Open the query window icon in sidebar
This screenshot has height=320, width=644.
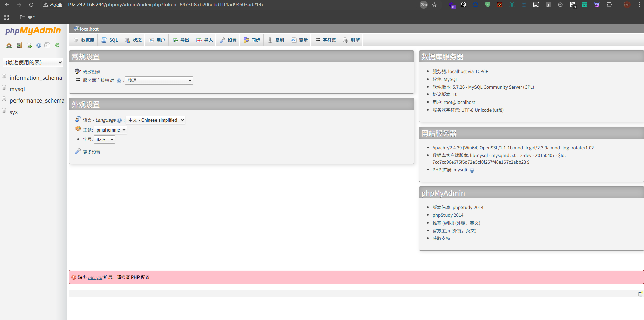click(x=29, y=45)
